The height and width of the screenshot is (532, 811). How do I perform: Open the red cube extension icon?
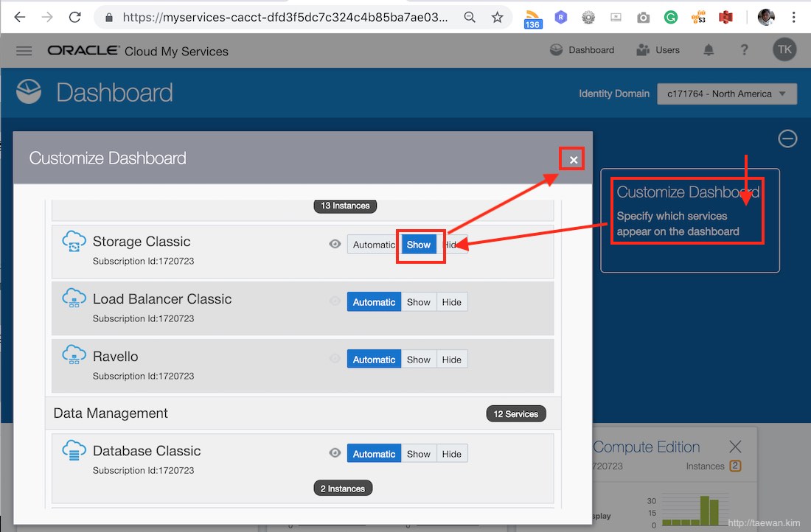pos(725,18)
